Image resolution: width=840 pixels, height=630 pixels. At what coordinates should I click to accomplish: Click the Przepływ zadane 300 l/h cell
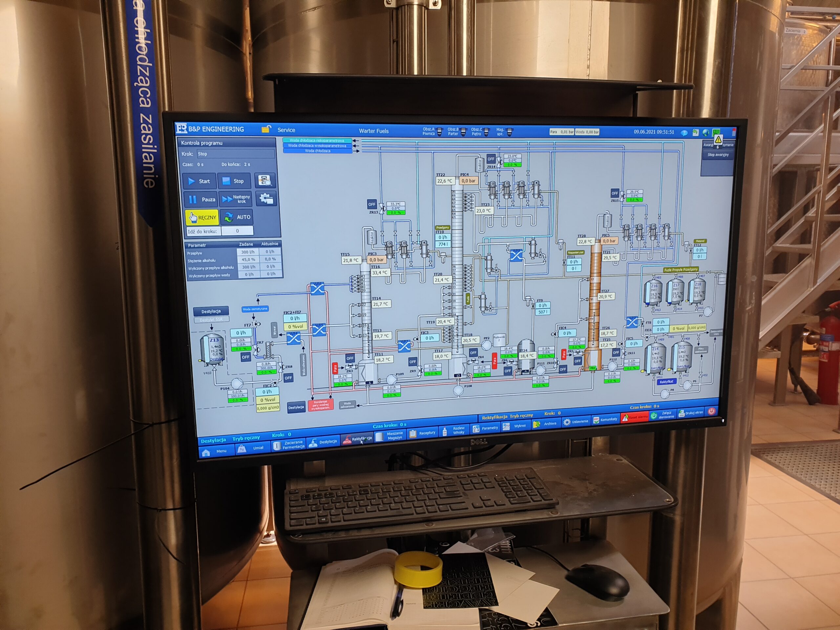click(x=248, y=252)
